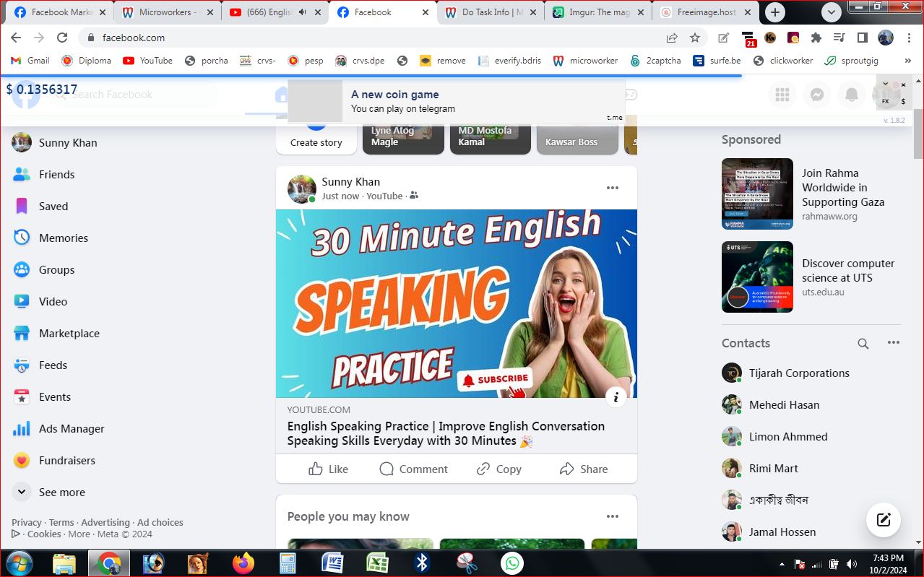Image resolution: width=924 pixels, height=577 pixels.
Task: Open post options three-dot menu
Action: pyautogui.click(x=613, y=188)
